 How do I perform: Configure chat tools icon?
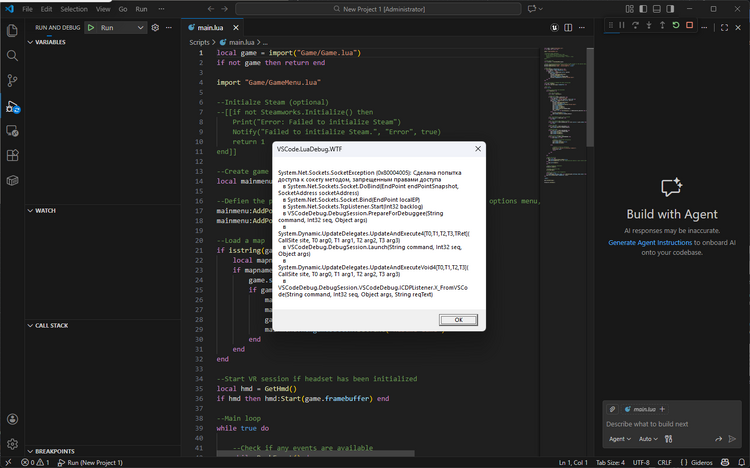click(668, 439)
